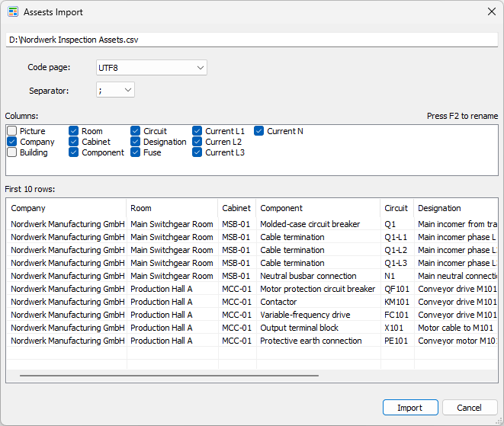Select the Motor protection circuit breaker cell
The image size is (504, 426).
point(318,289)
